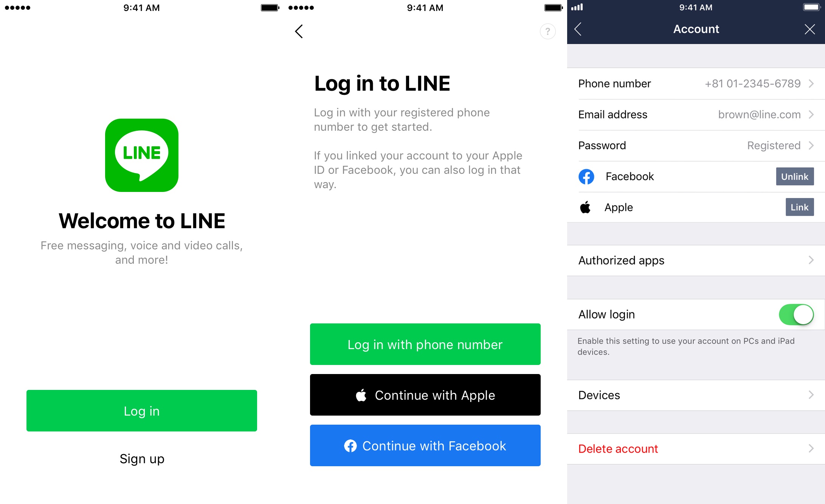Tap the help question mark icon
Screen dimensions: 825x504
pos(547,32)
